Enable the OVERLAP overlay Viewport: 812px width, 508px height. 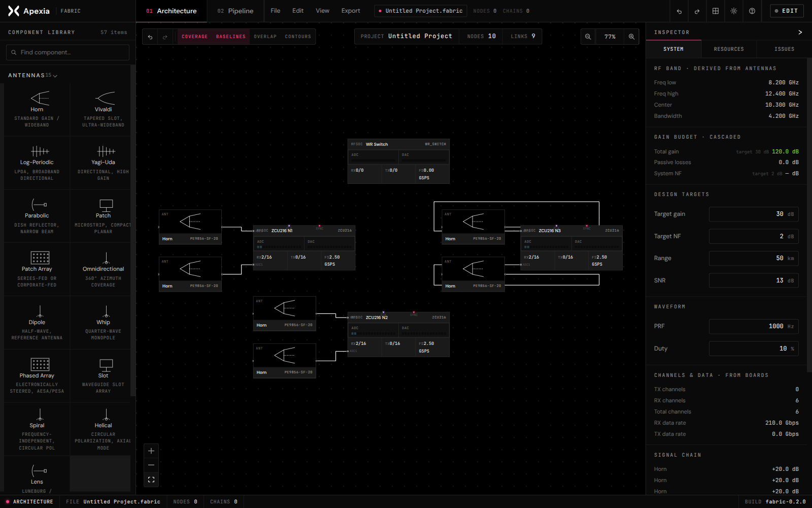265,37
